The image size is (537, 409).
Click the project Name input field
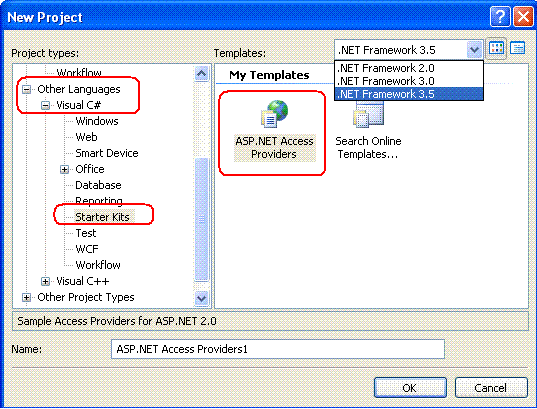(278, 349)
